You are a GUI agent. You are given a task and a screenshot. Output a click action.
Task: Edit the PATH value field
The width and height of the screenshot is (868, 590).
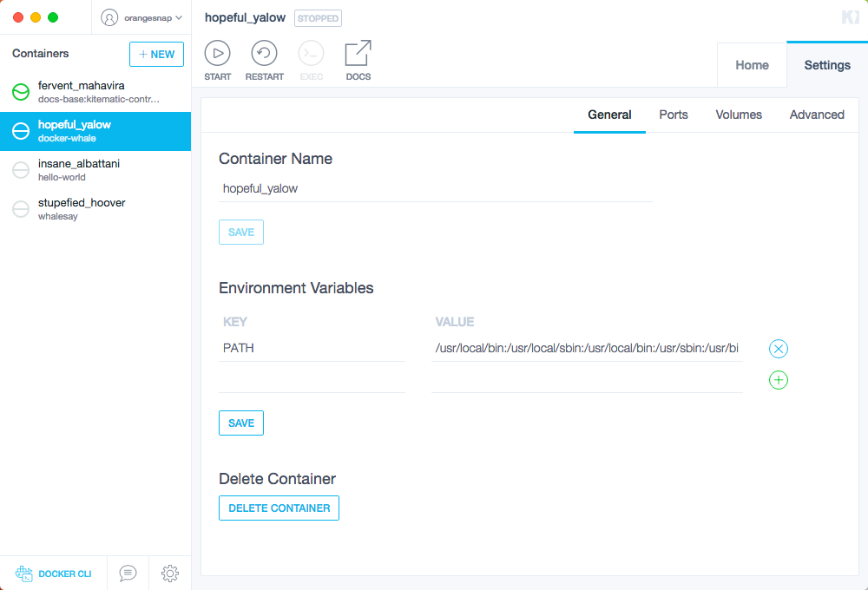[x=586, y=349]
